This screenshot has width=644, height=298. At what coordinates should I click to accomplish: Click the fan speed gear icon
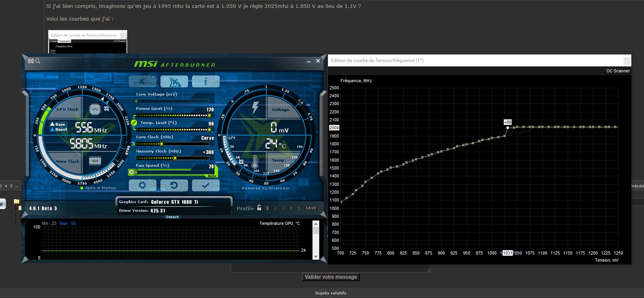tap(132, 172)
